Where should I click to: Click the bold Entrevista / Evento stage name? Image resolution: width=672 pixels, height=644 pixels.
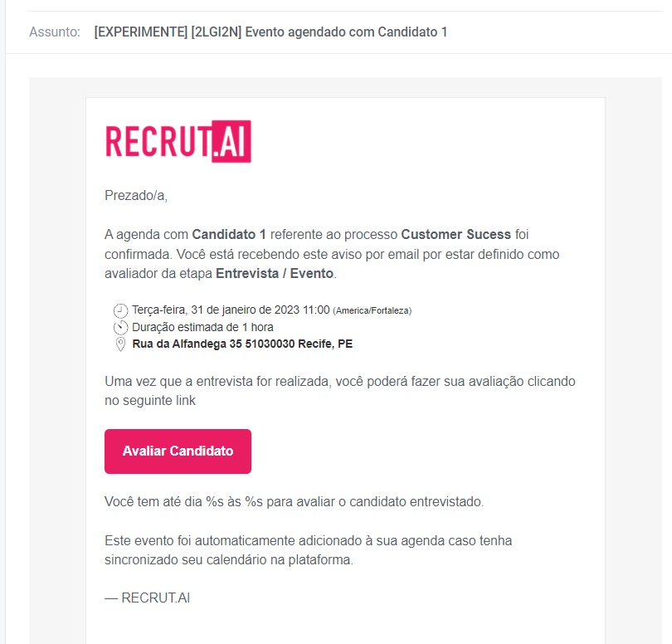[x=274, y=273]
